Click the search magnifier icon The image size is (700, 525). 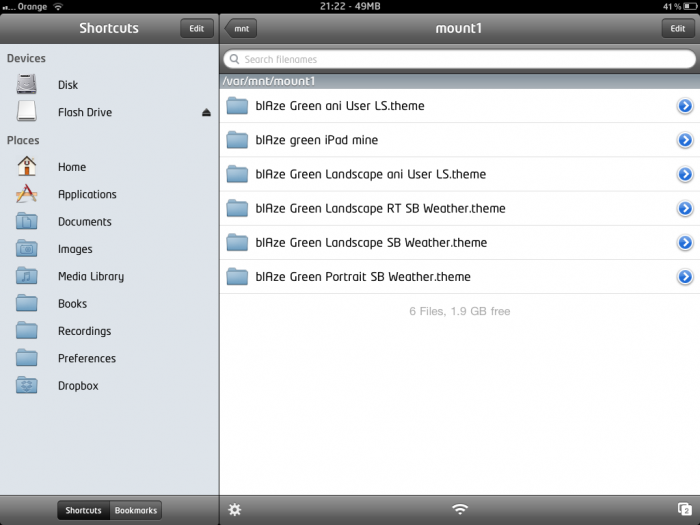coord(234,59)
